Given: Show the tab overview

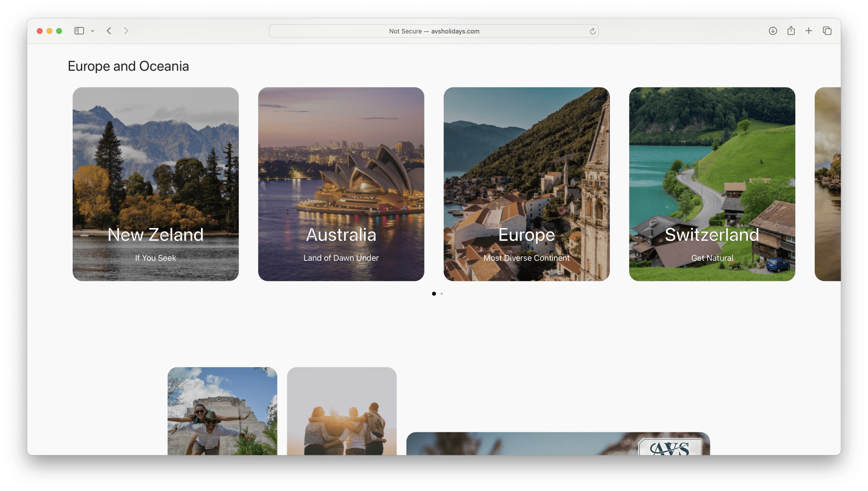Looking at the screenshot, I should click(827, 31).
